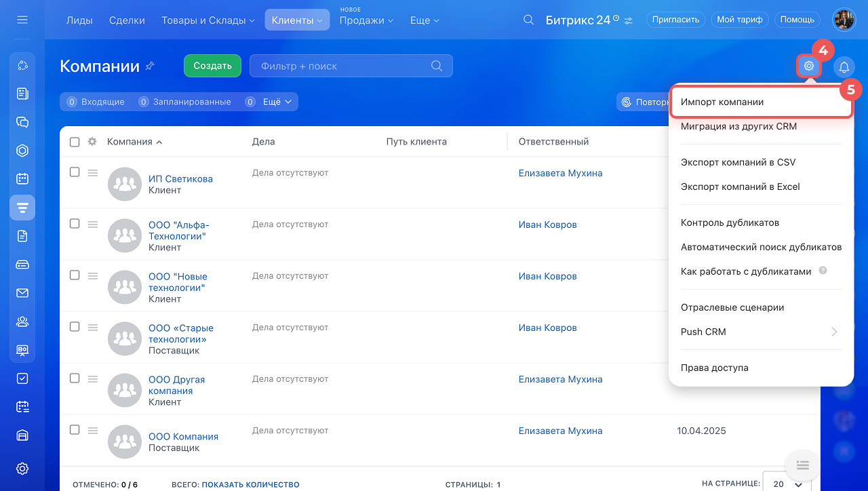Viewport: 868px width, 491px height.
Task: Check the box for ИП Светикова row
Action: (75, 172)
